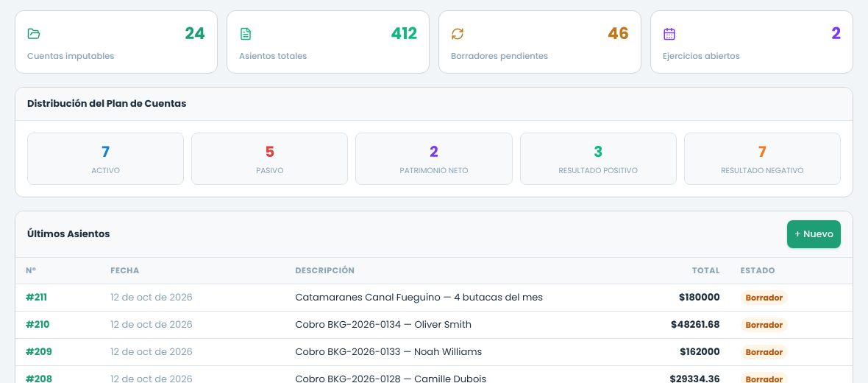The height and width of the screenshot is (383, 868).
Task: Click Borrador badge on entry #209
Action: tap(764, 352)
